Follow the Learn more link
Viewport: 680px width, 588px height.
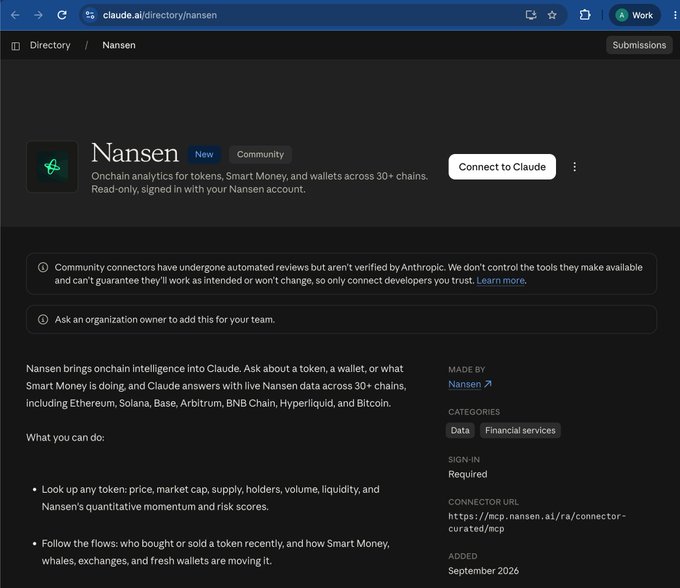500,281
